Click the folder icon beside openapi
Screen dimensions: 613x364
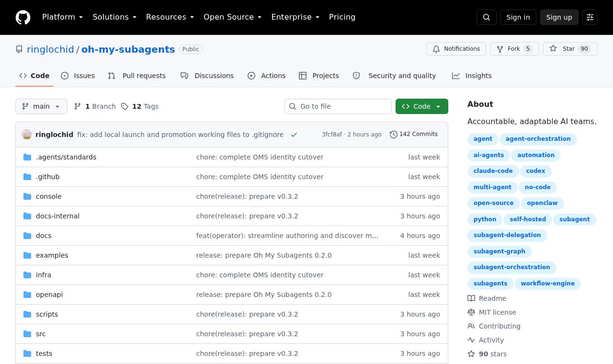pos(27,295)
